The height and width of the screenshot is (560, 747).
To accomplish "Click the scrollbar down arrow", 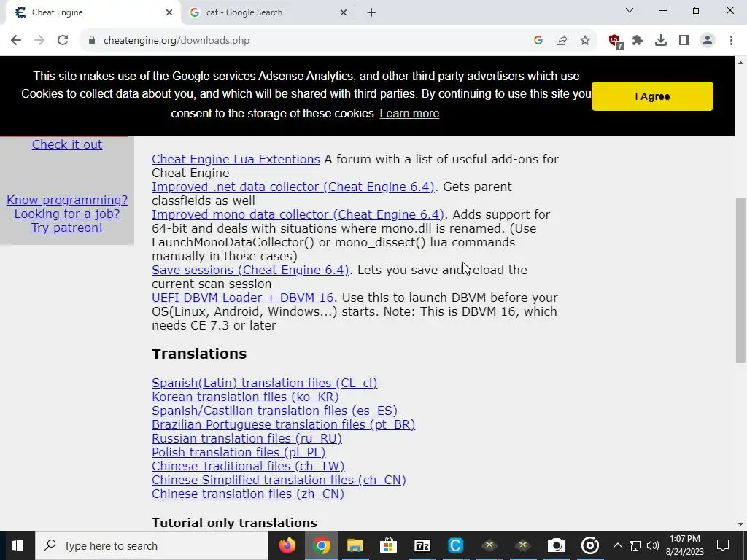I will pyautogui.click(x=740, y=524).
